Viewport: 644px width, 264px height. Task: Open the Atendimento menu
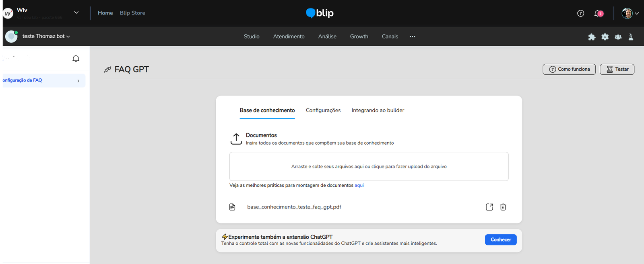pyautogui.click(x=289, y=37)
